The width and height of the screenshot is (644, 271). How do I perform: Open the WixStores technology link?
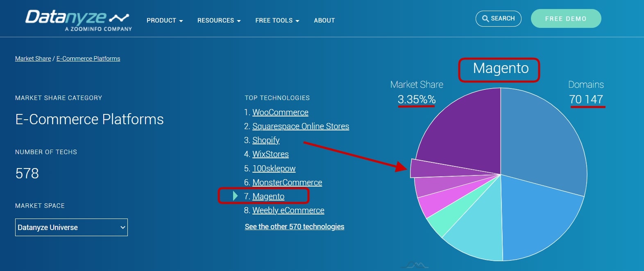tap(270, 154)
